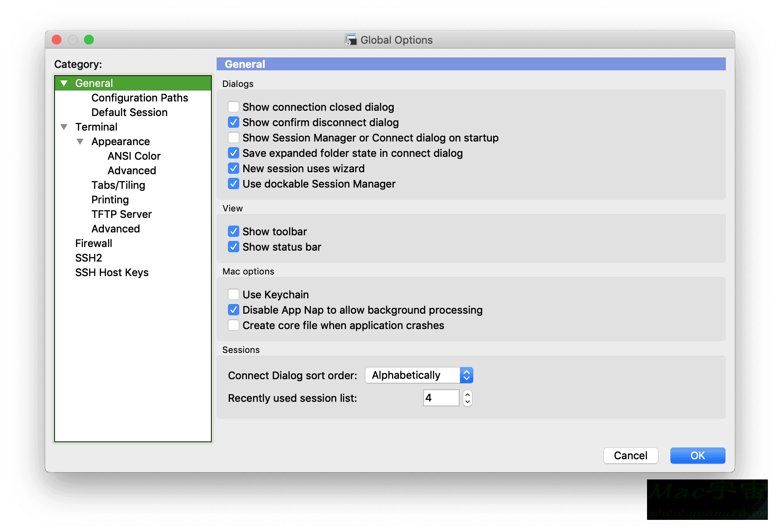Disable Show confirm disconnect dialog

234,122
